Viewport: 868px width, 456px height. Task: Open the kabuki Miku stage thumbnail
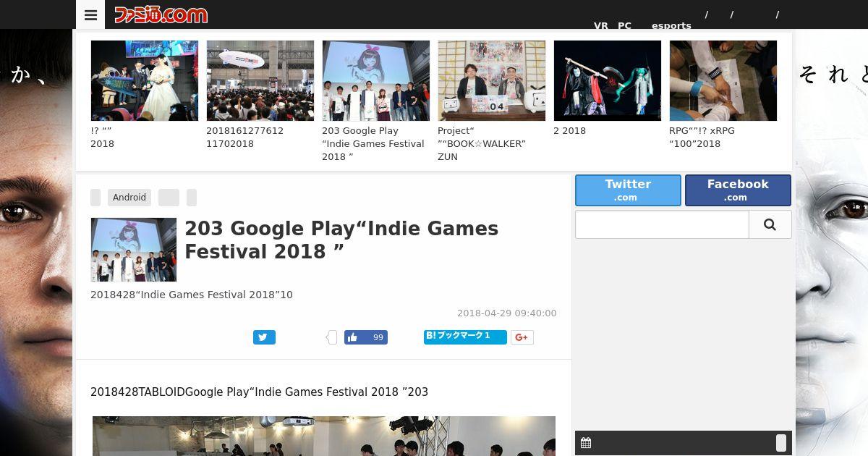607,80
